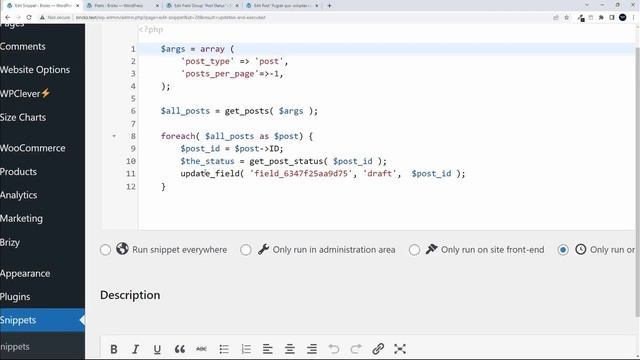Click '$args = array (' on line 1

click(198, 49)
